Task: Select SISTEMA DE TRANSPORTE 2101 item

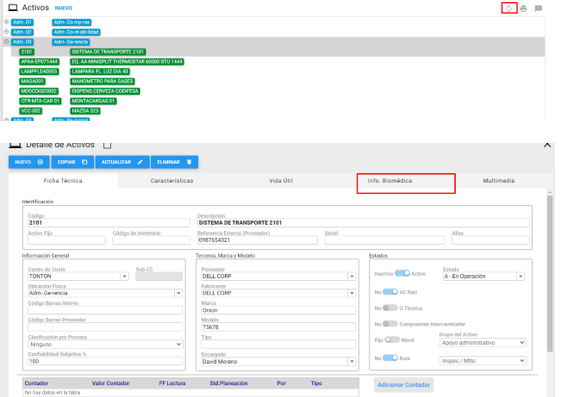Action: click(x=108, y=52)
